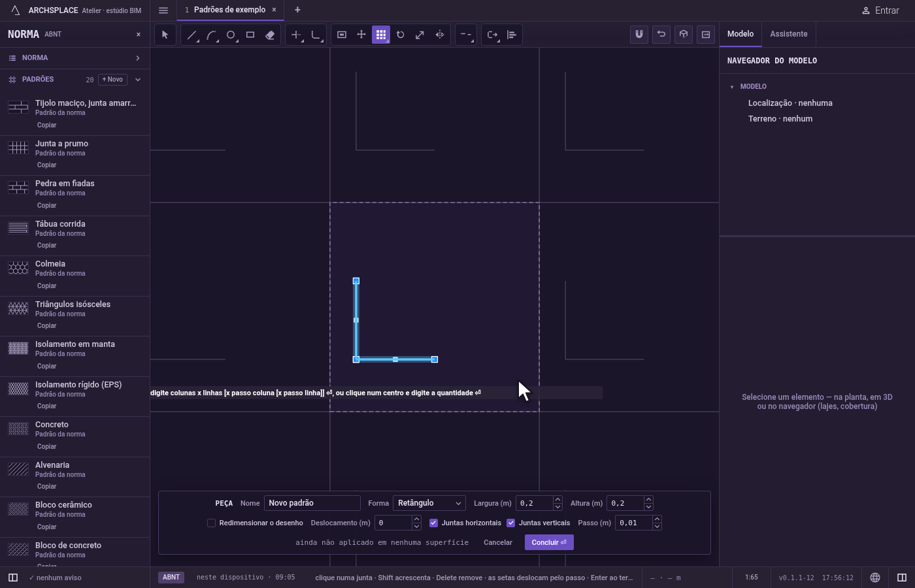Select the line drawing tool
The image size is (915, 588).
pyautogui.click(x=191, y=35)
